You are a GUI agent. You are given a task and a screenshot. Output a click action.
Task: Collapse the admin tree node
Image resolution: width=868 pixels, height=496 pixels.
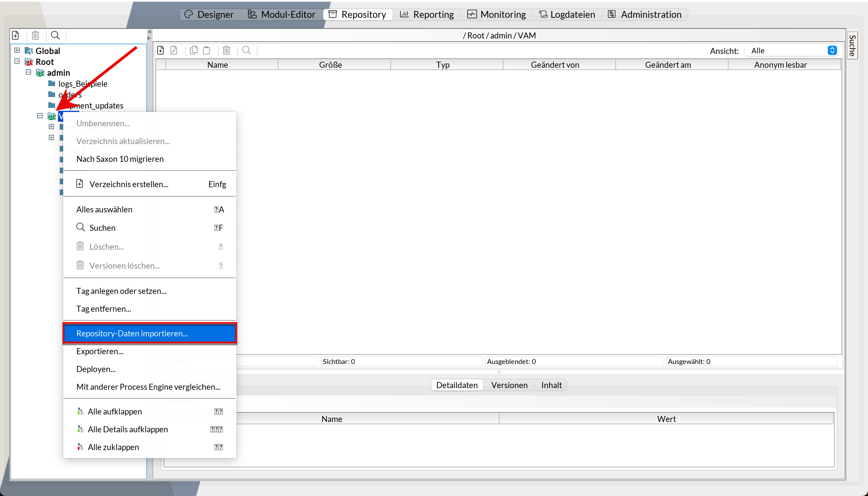click(x=28, y=72)
